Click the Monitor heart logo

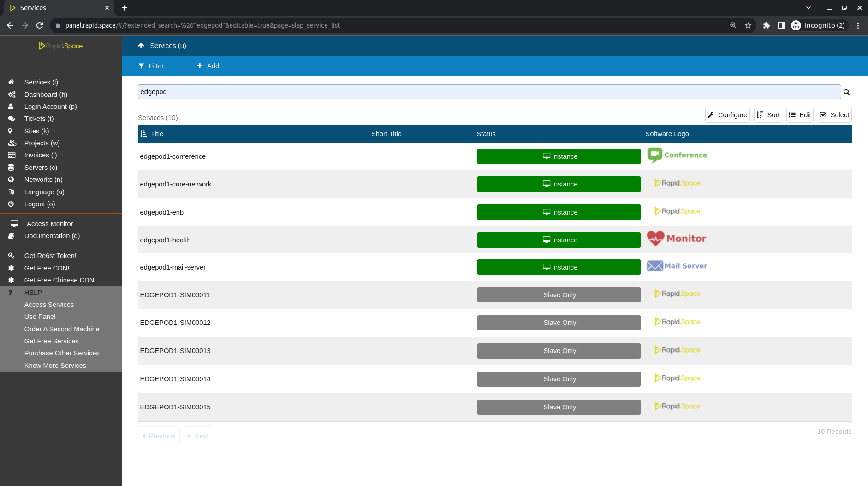(677, 239)
